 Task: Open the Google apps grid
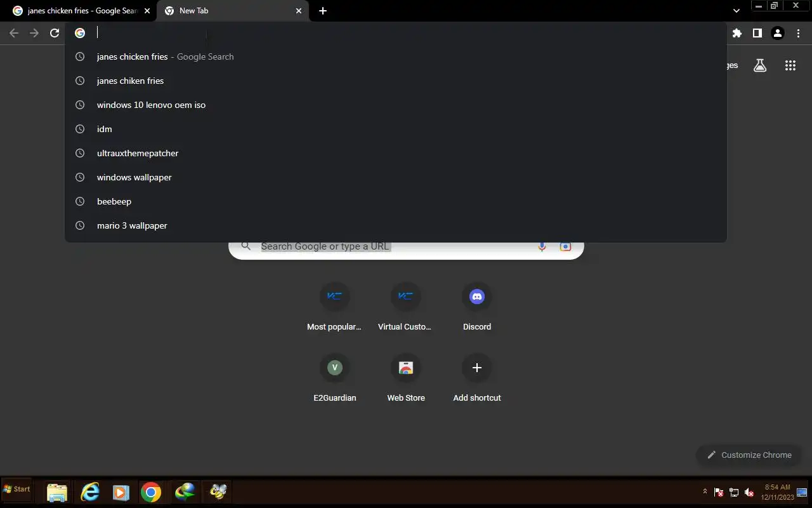[x=790, y=65]
